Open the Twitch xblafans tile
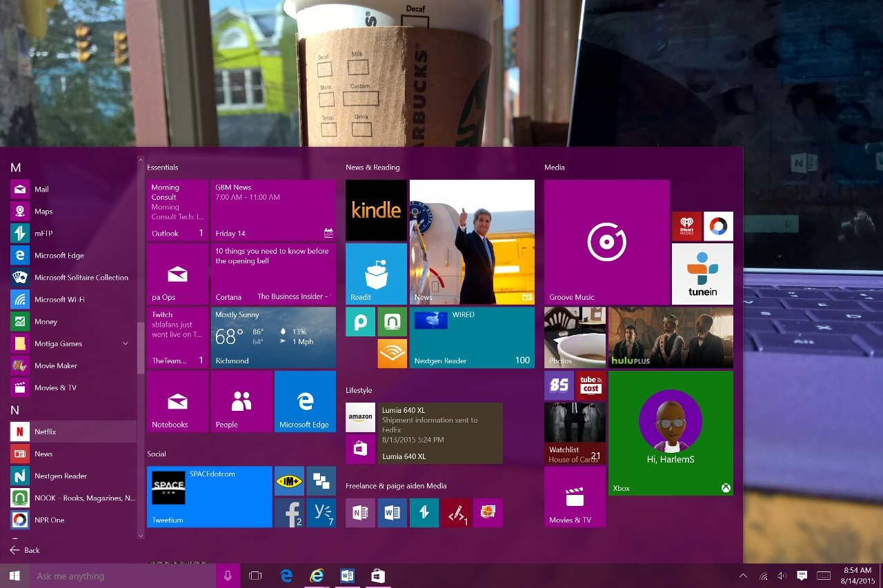Screen dimensions: 883x588 177,338
